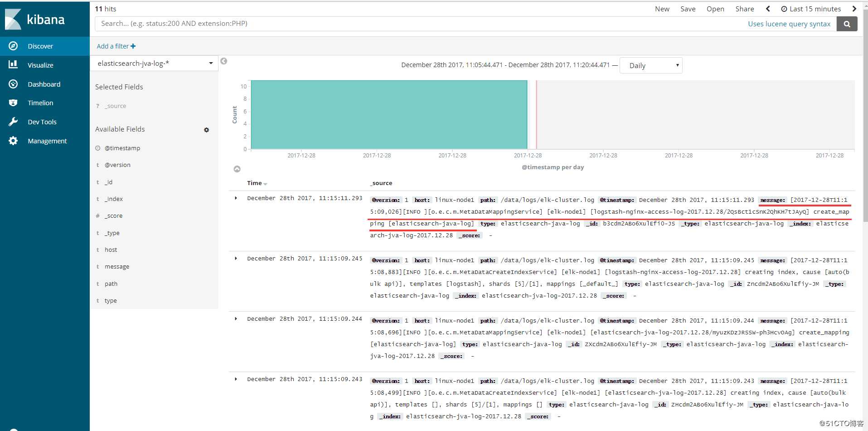Click the search magnifier button
The image size is (868, 431).
847,24
